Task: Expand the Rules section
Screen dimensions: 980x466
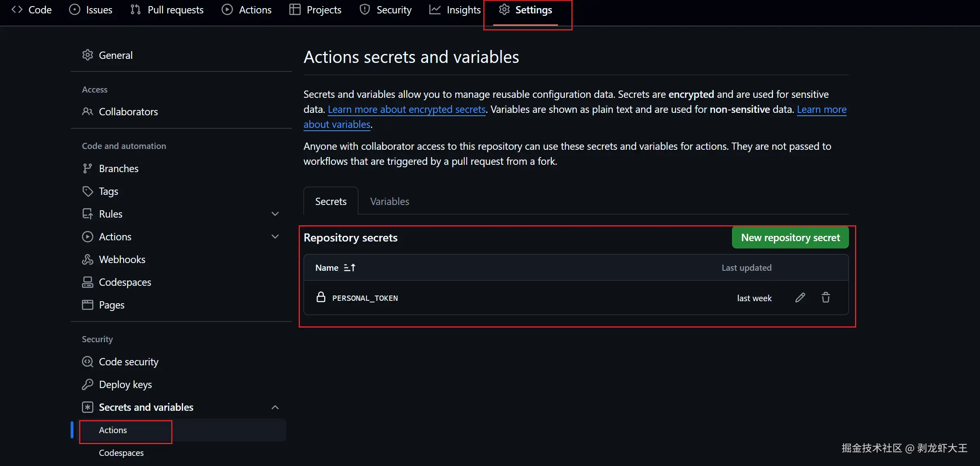Action: pyautogui.click(x=275, y=214)
